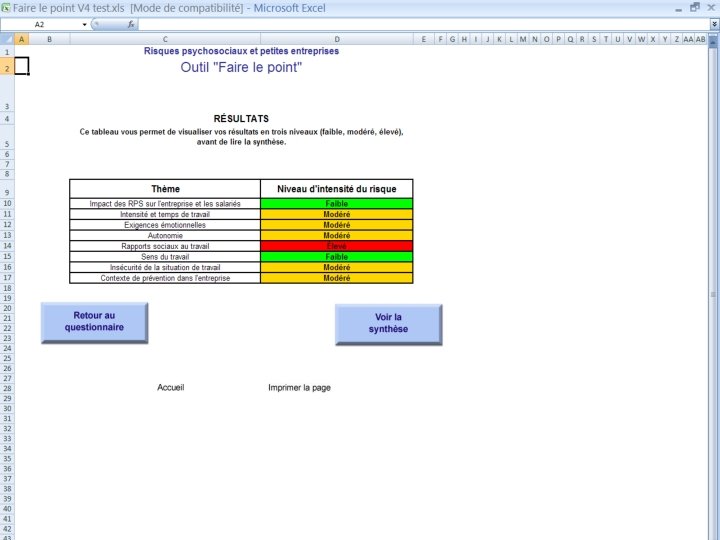
Task: Click Imprimer la page link
Action: pos(299,388)
